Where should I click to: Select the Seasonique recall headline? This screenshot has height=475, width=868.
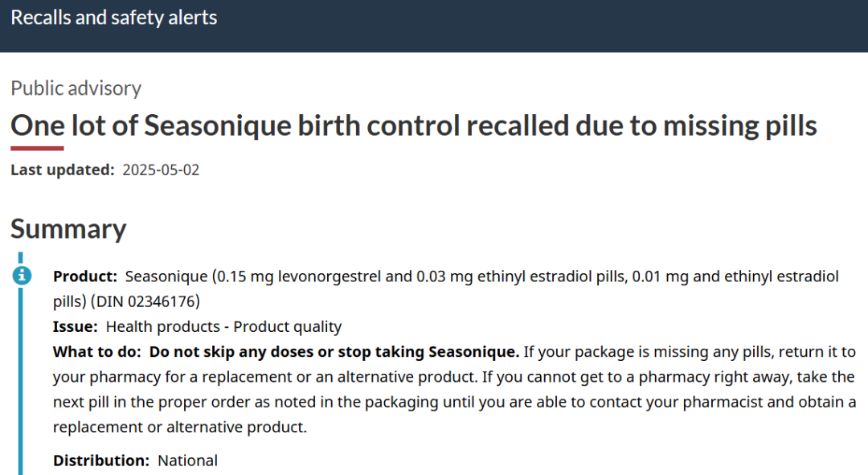pos(414,125)
